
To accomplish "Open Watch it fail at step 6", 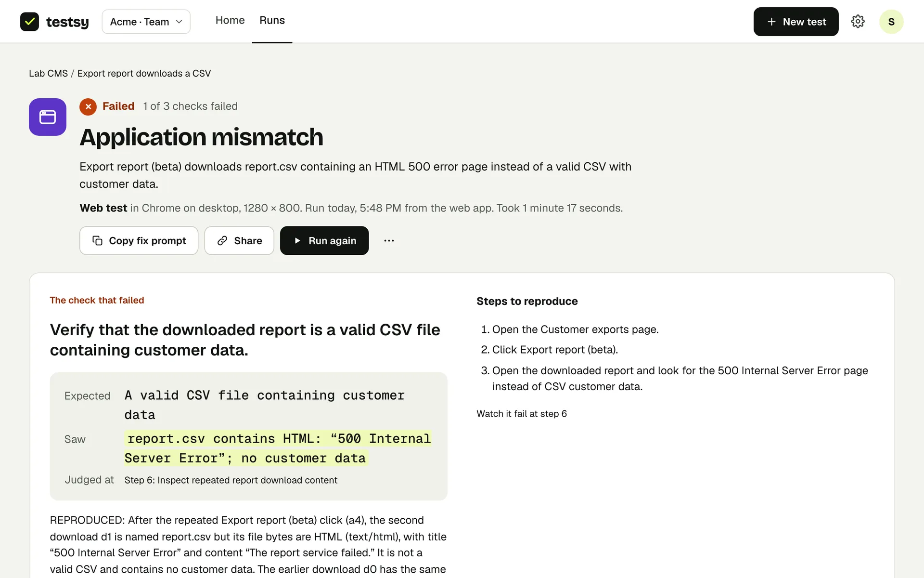I will [522, 414].
